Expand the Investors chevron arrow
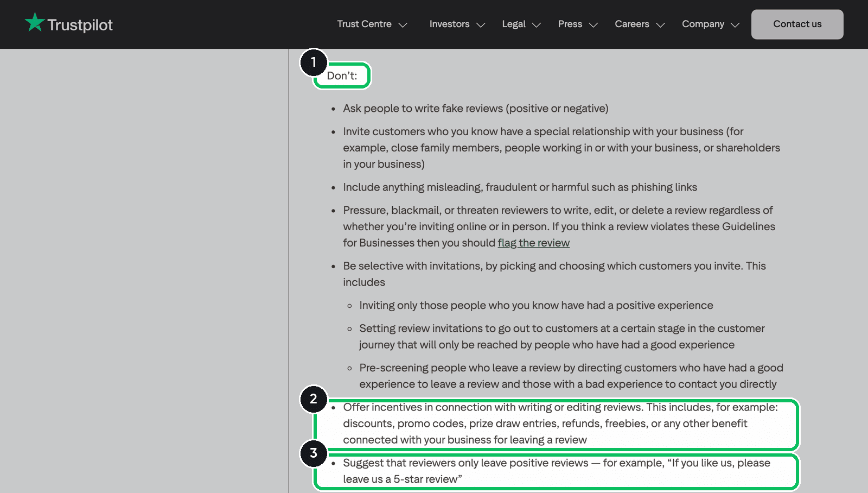 click(x=481, y=25)
